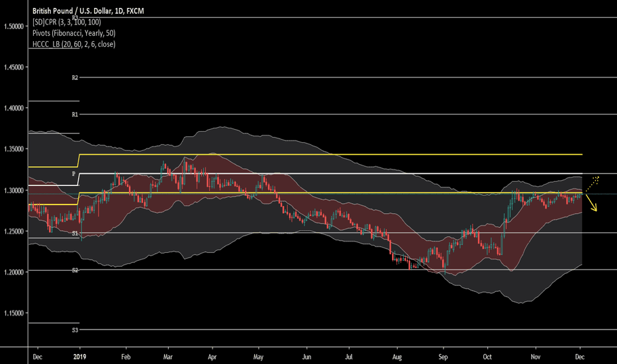Screen dimensions: 617x364
Task: Select the Oct marker on time axis
Action: 487,355
